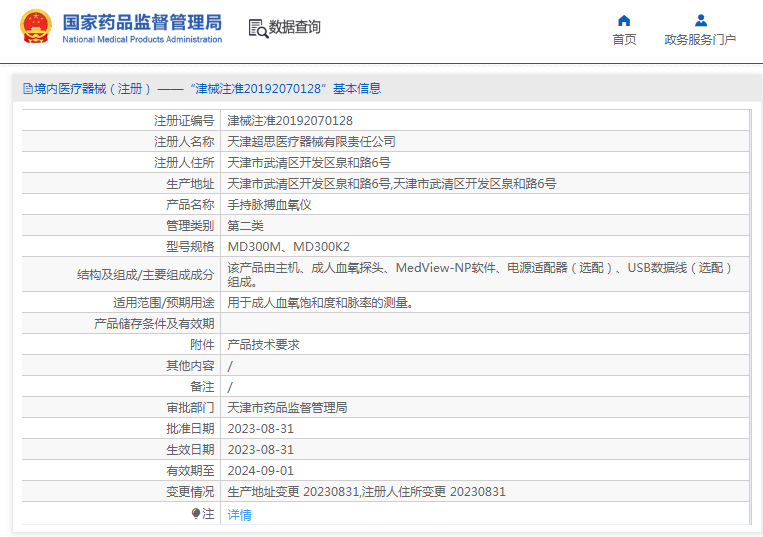Click the 变更情况 value text
The width and height of the screenshot is (763, 537).
366,492
